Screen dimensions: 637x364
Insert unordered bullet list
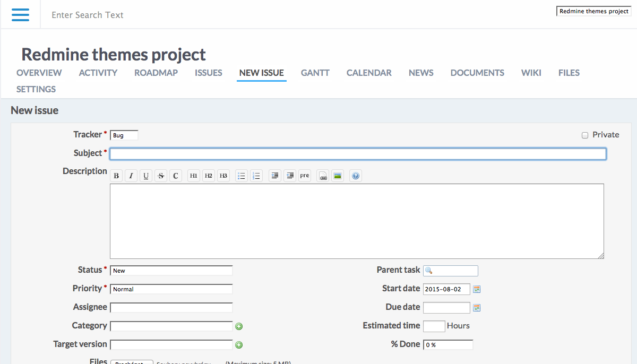point(242,176)
